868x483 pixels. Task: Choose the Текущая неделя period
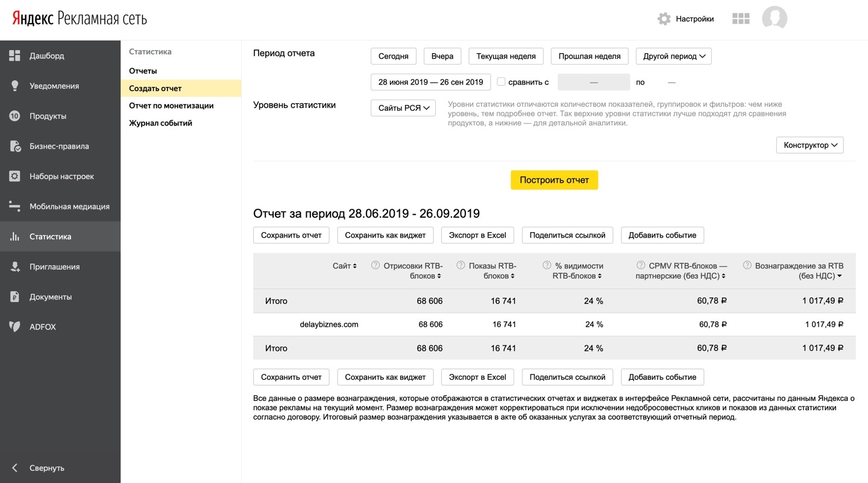[x=506, y=56]
